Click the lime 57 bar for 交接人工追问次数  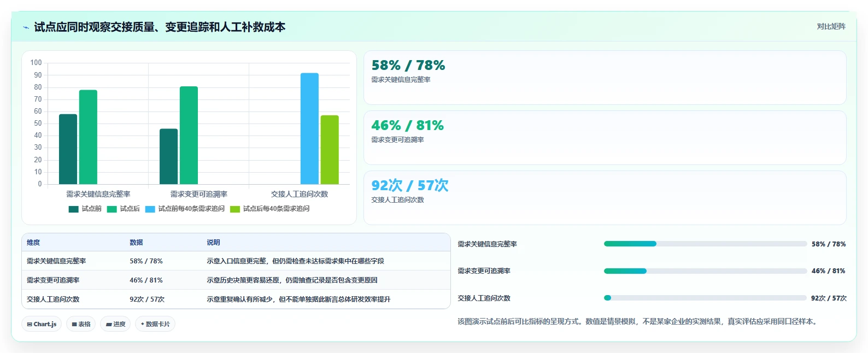click(330, 150)
